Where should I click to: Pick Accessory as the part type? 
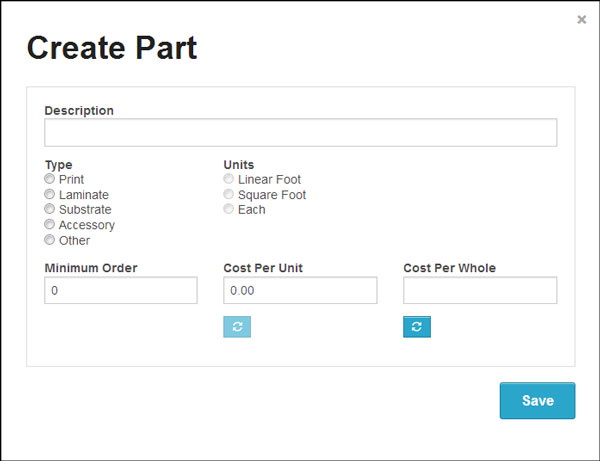click(x=49, y=224)
